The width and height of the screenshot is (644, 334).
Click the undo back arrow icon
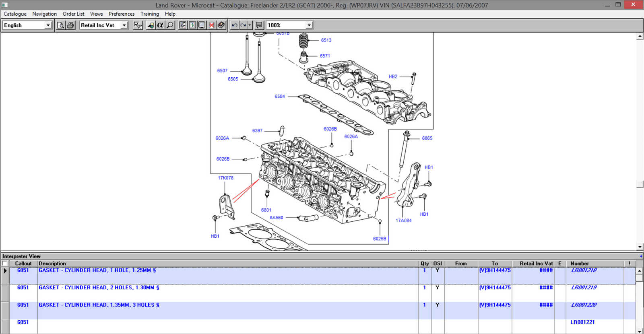coord(235,25)
